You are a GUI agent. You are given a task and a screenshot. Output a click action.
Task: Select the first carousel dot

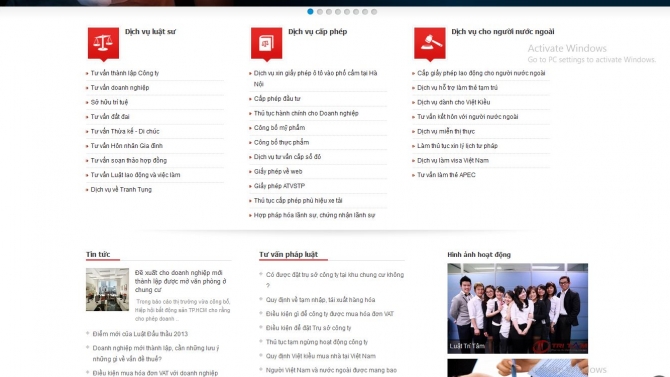tap(310, 12)
